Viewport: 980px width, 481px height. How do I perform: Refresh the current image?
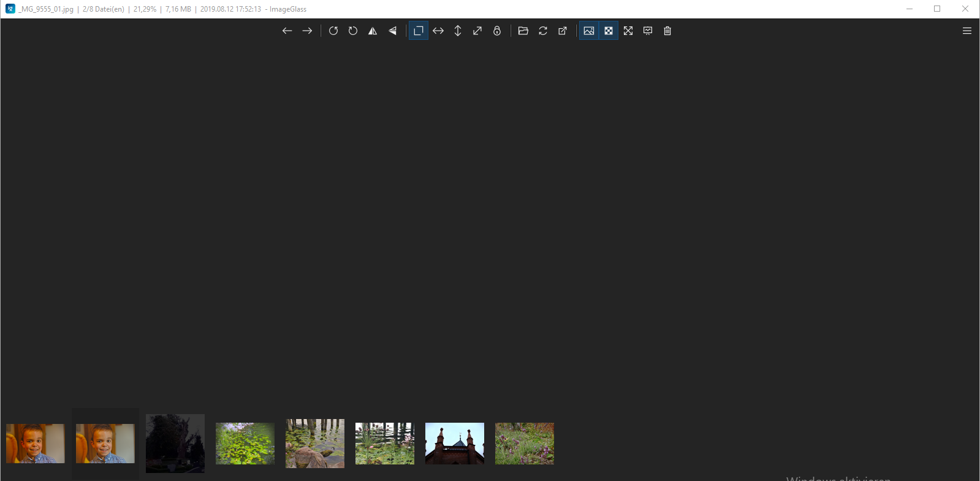tap(543, 31)
